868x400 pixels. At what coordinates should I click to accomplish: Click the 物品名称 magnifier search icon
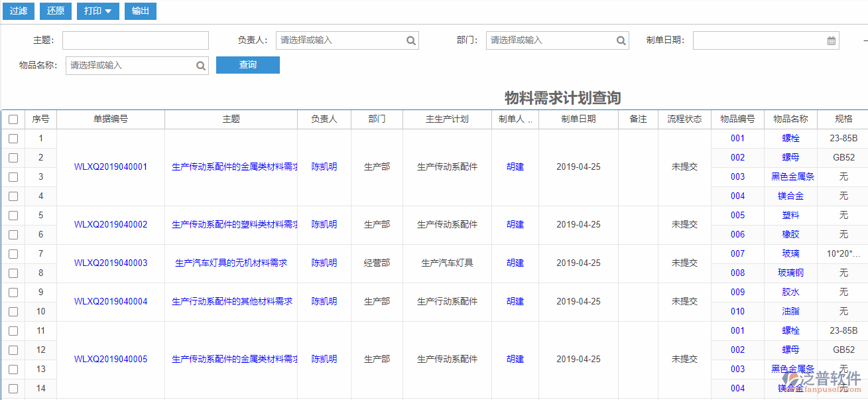(x=201, y=65)
